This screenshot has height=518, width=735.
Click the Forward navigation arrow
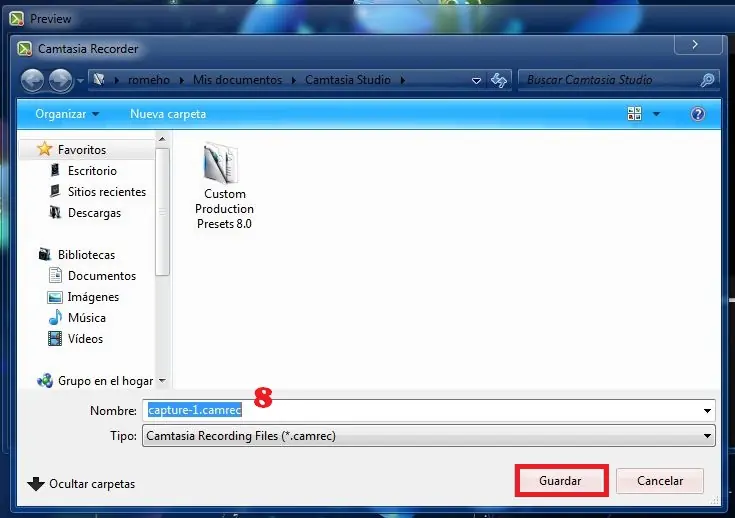(x=60, y=80)
